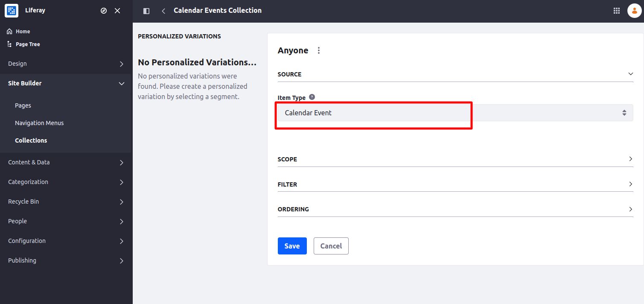
Task: Expand the Design menu section
Action: (x=66, y=64)
